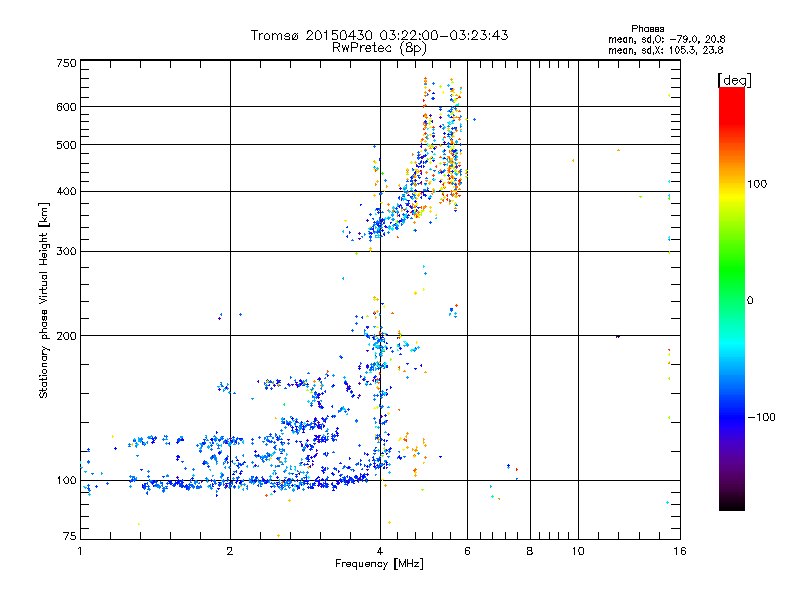
Task: Click the x-axis '4' tick label
Action: 380,551
